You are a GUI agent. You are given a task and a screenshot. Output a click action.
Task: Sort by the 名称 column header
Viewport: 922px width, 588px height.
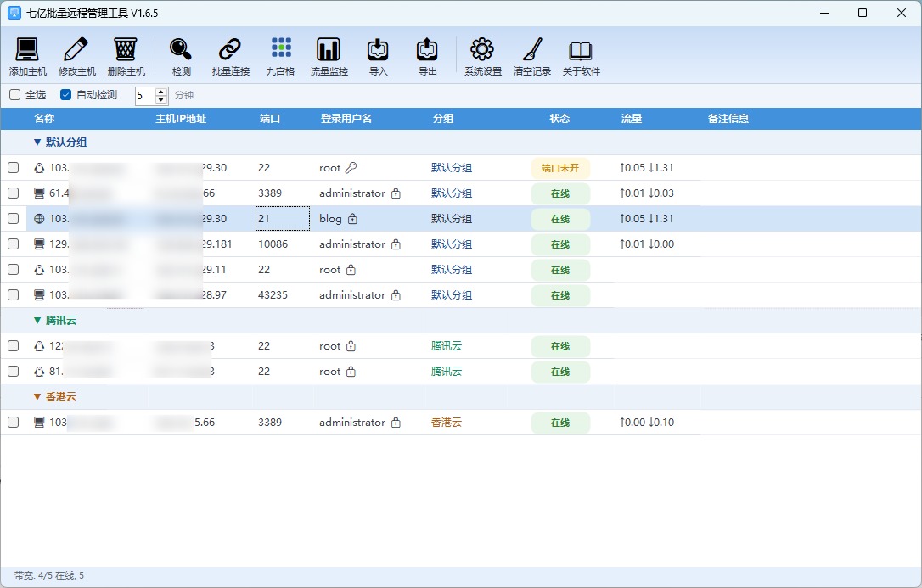click(44, 119)
